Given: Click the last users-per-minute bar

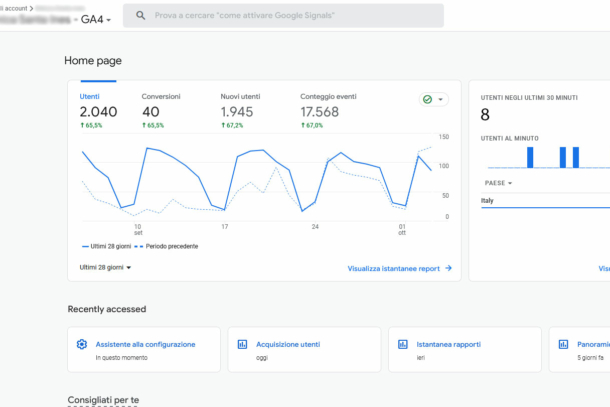Looking at the screenshot, I should pos(576,158).
